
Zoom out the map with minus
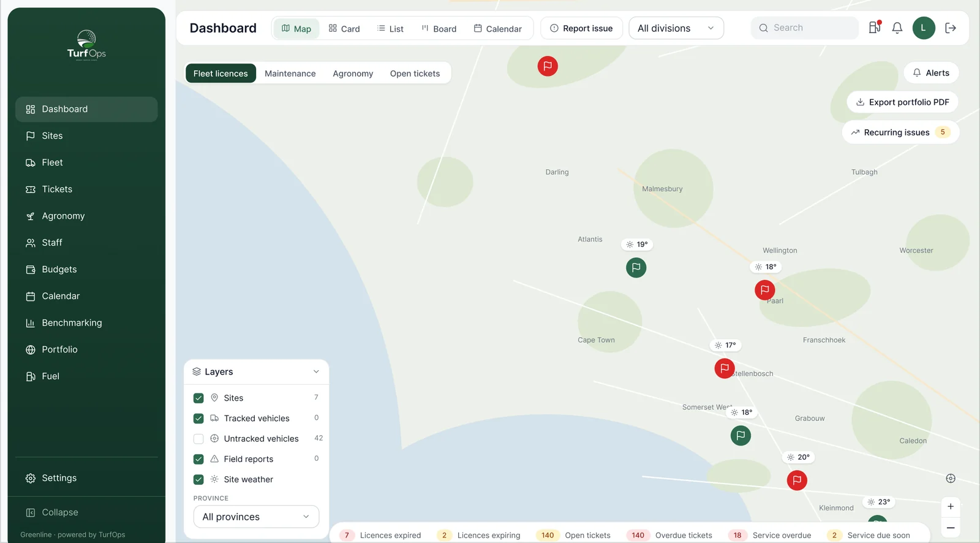[x=951, y=528]
